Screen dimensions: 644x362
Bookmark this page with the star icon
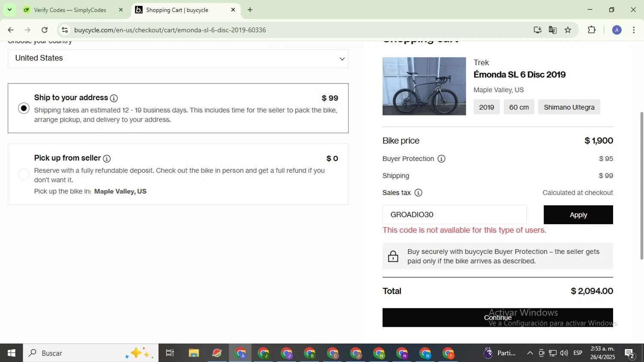coord(568,30)
